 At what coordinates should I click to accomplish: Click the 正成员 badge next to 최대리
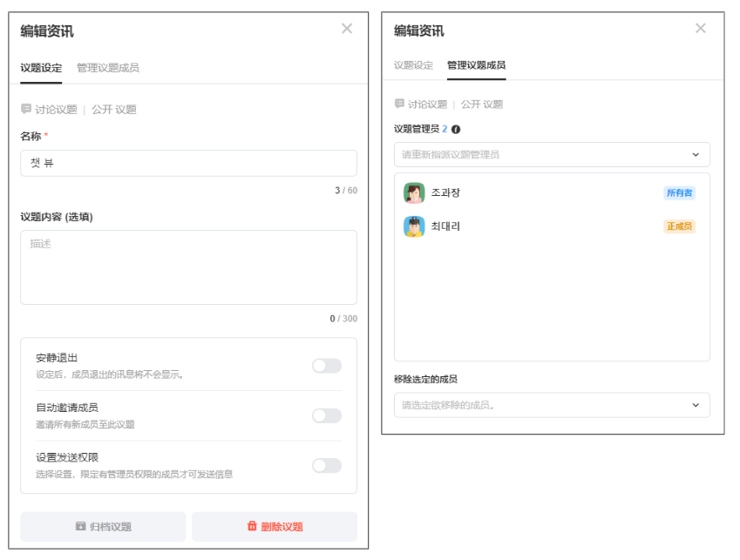(x=680, y=226)
